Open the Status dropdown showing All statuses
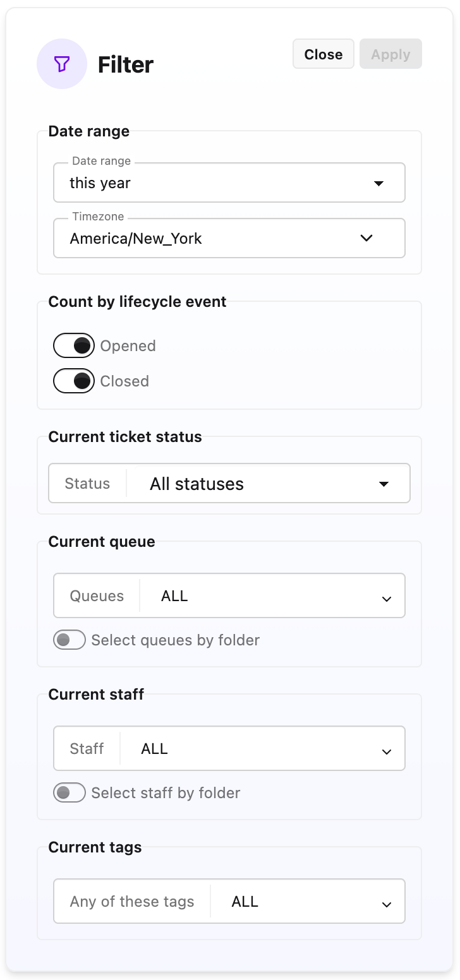The image size is (460, 980). pos(229,483)
